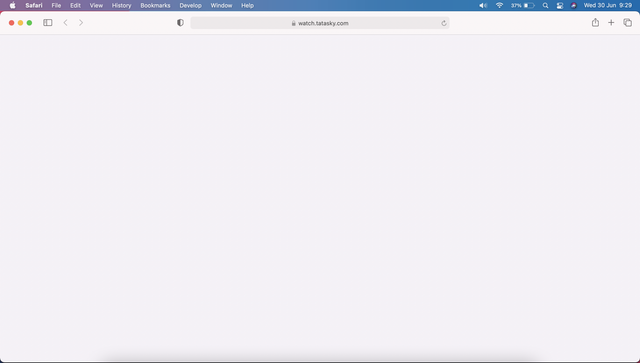This screenshot has width=640, height=363.
Task: Open the History menu
Action: pos(122,5)
